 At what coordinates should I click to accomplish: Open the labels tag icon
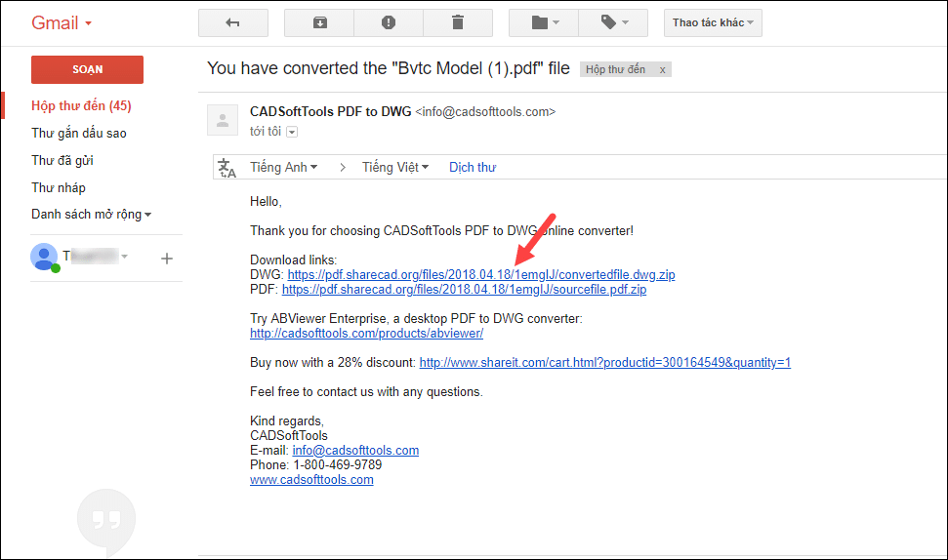coord(612,22)
